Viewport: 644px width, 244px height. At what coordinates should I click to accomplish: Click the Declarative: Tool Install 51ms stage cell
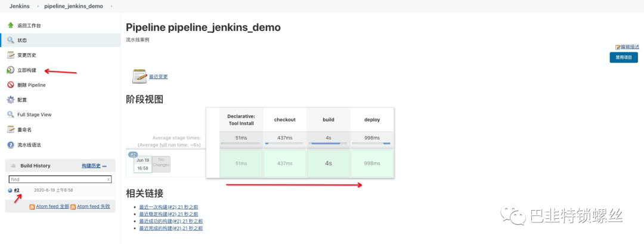click(241, 163)
